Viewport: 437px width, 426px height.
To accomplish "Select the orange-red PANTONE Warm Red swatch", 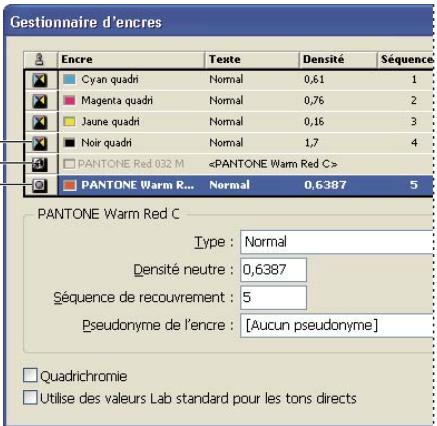I will 70,185.
